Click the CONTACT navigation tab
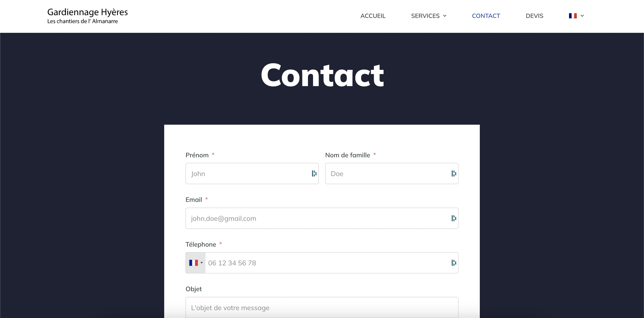This screenshot has height=318, width=644. tap(486, 16)
